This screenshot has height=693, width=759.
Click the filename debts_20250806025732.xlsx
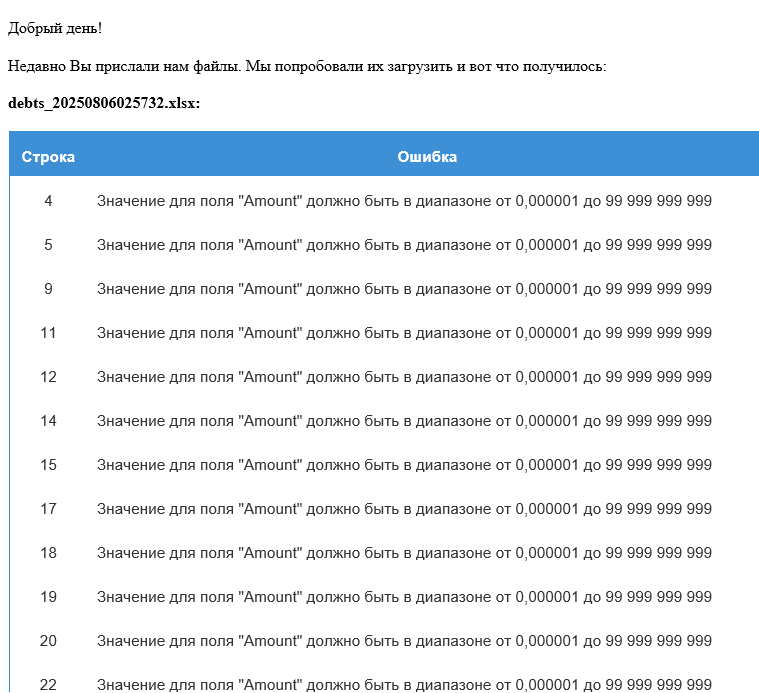coord(104,103)
